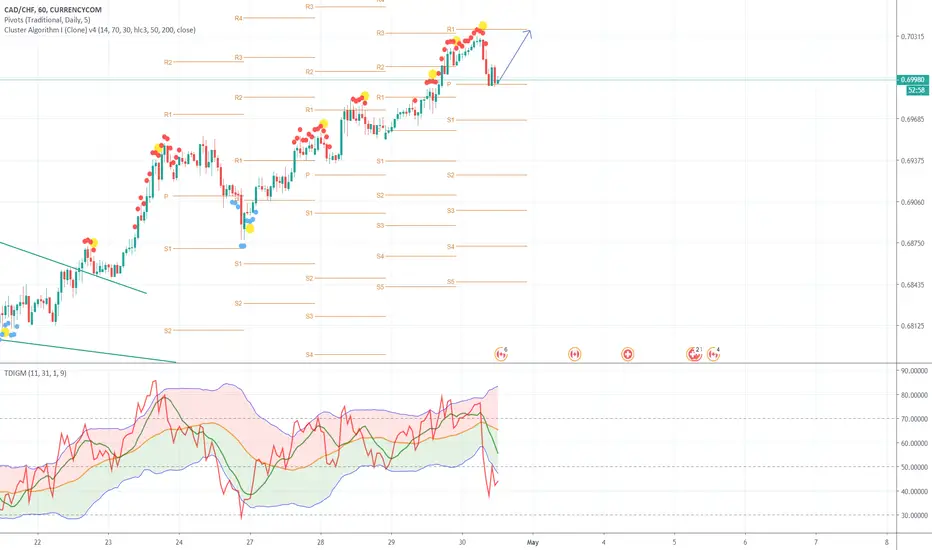Image resolution: width=932 pixels, height=550 pixels.
Task: Open the Swiss flag economic event icon
Action: tap(627, 354)
